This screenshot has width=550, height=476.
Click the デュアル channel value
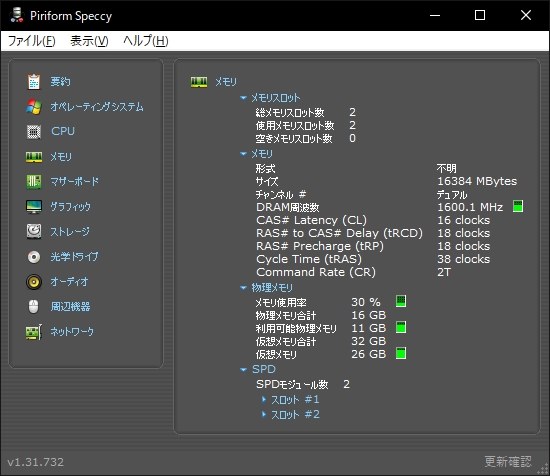point(452,195)
